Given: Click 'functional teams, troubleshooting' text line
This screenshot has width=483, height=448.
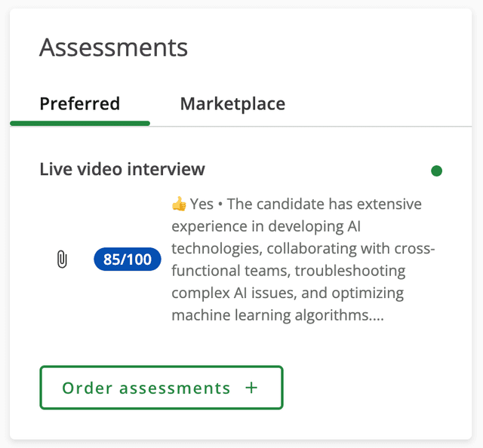Looking at the screenshot, I should click(x=288, y=271).
